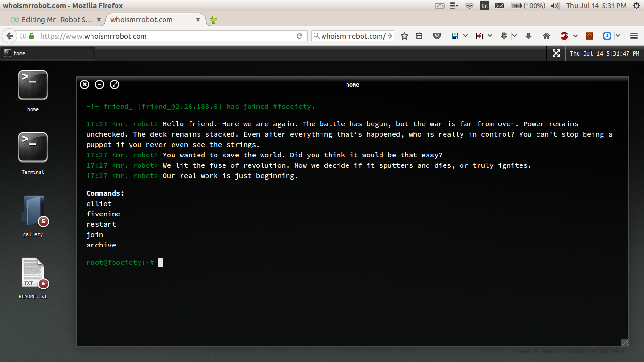Select the whoismrrobot.com tab
644x362 pixels.
[x=141, y=20]
